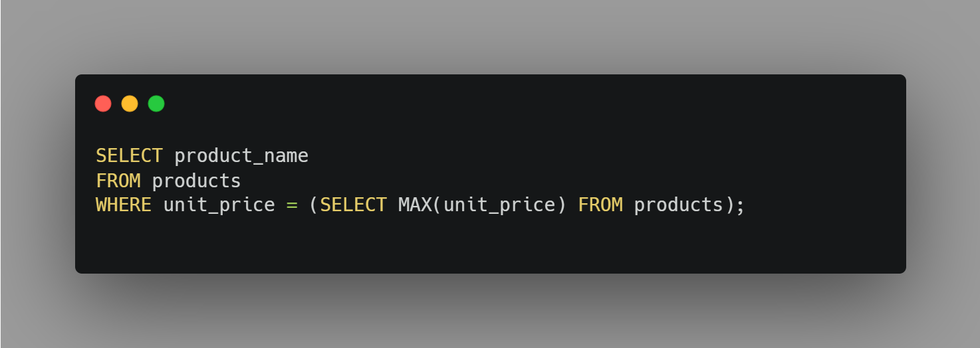Click the products table name on line two
The image size is (980, 348).
196,181
